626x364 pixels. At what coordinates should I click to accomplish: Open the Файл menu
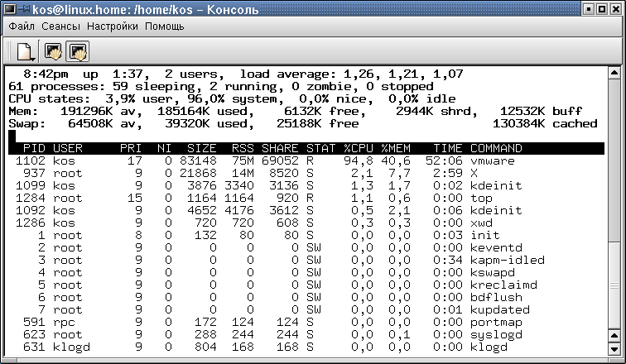22,26
